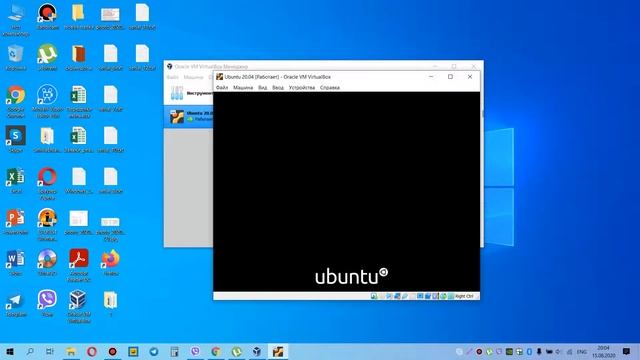Open the Устройства menu in Ubuntu VM window
This screenshot has width=640, height=360.
(x=302, y=87)
